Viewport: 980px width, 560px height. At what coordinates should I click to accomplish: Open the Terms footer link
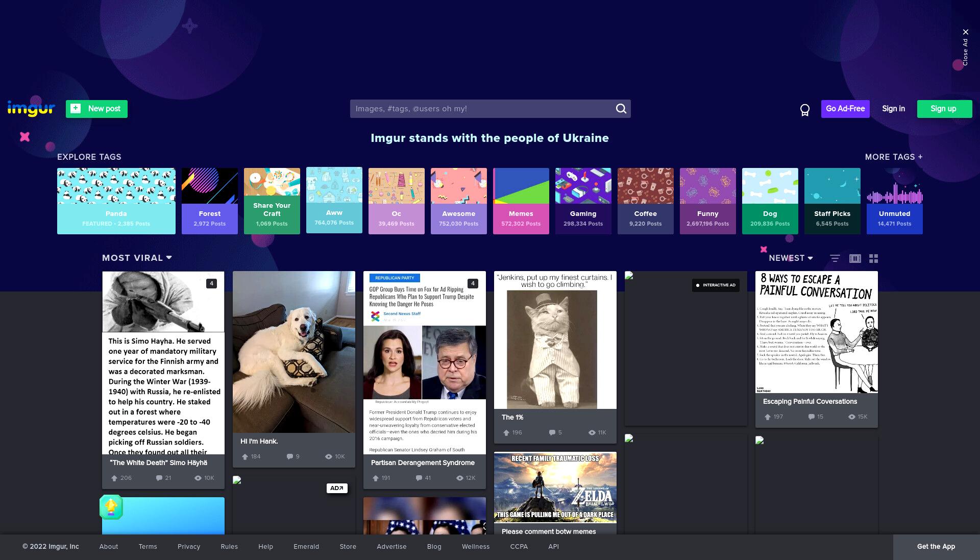coord(148,547)
